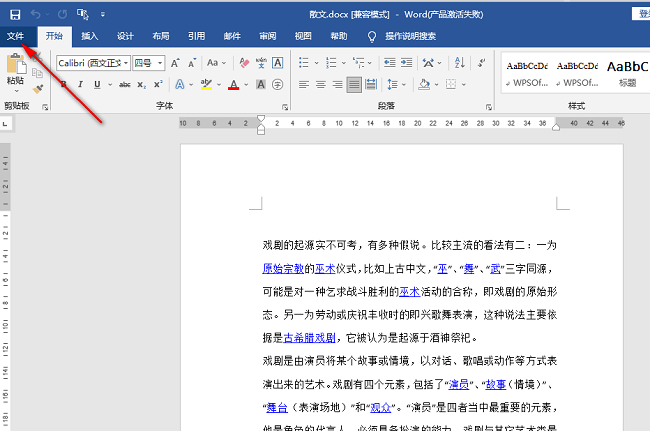This screenshot has height=431, width=650.
Task: Apply the first WPSOf... style
Action: 527,73
